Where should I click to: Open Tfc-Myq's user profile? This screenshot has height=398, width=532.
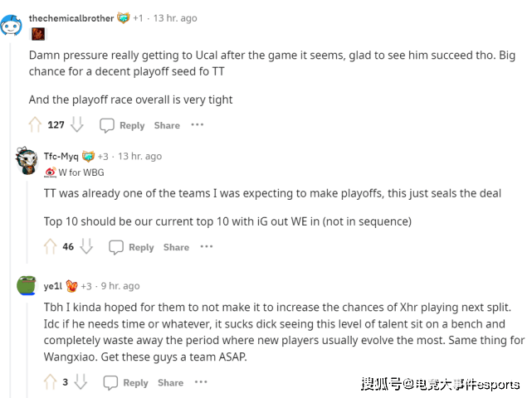(x=61, y=156)
